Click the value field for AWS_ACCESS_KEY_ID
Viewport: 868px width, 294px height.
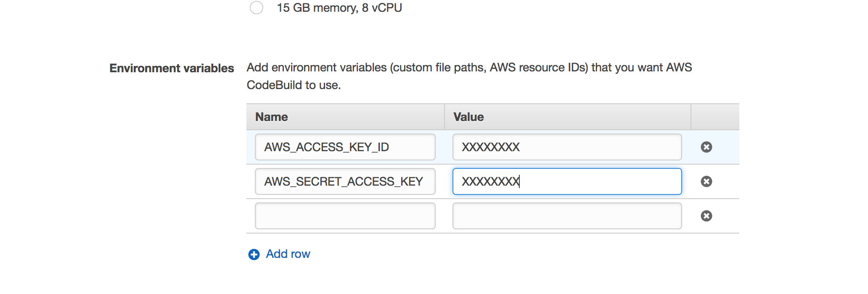click(567, 147)
